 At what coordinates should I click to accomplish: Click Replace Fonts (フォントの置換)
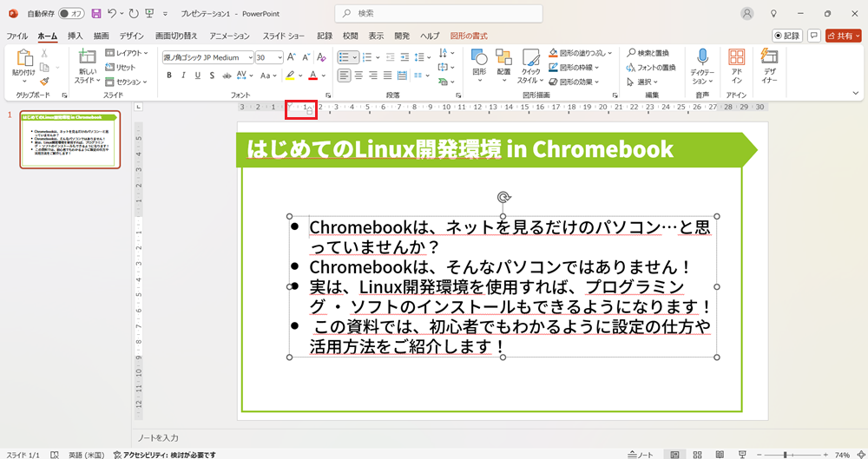(x=651, y=67)
